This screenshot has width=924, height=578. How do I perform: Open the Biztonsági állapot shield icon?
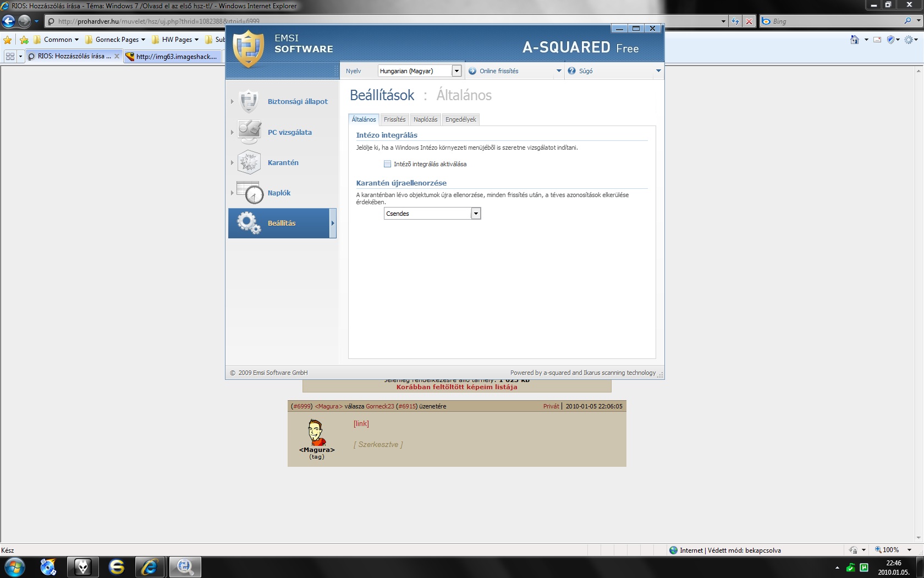pos(249,101)
